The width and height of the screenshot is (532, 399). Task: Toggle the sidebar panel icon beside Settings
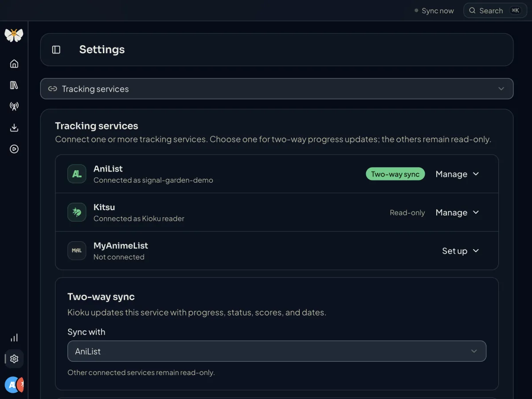[56, 50]
